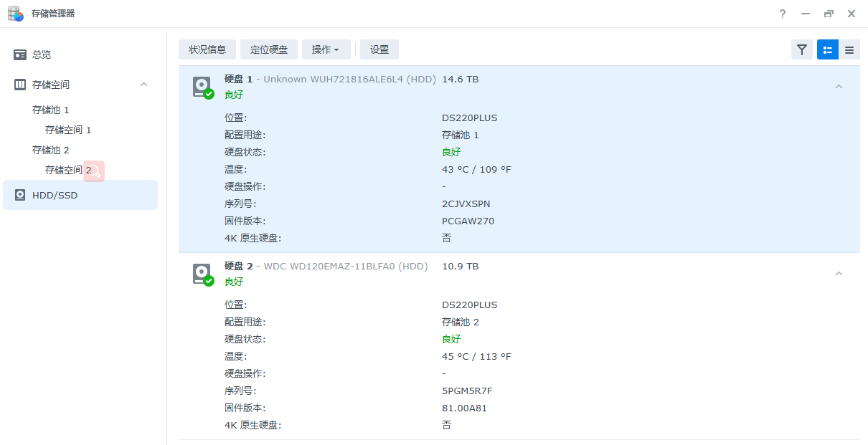The height and width of the screenshot is (445, 868).
Task: Open 存储池 2 in sidebar tree
Action: click(x=51, y=150)
